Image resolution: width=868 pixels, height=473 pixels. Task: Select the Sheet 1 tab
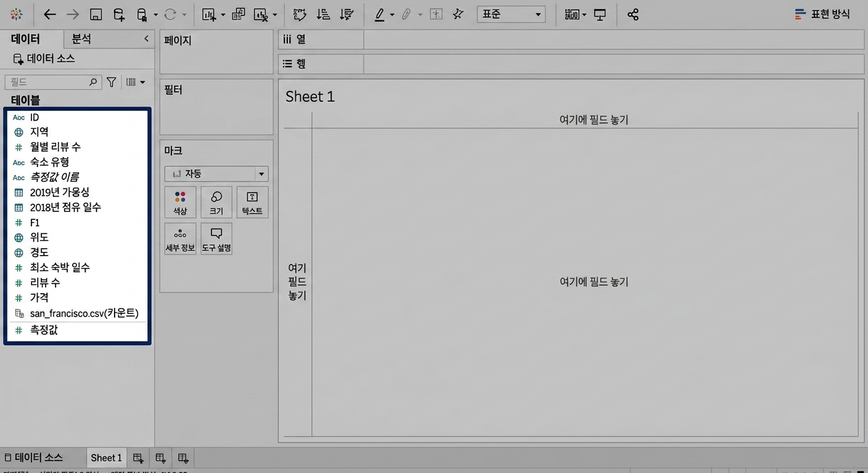coord(107,458)
